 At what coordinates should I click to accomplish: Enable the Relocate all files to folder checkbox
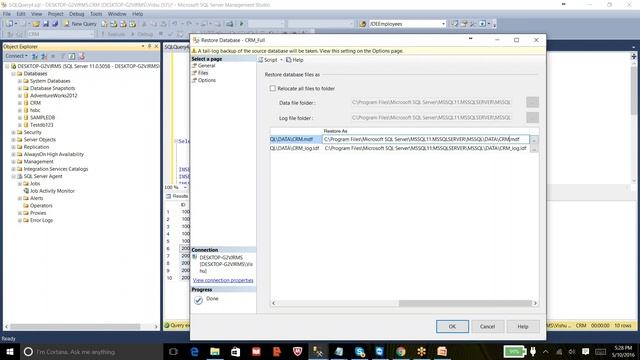coord(273,88)
